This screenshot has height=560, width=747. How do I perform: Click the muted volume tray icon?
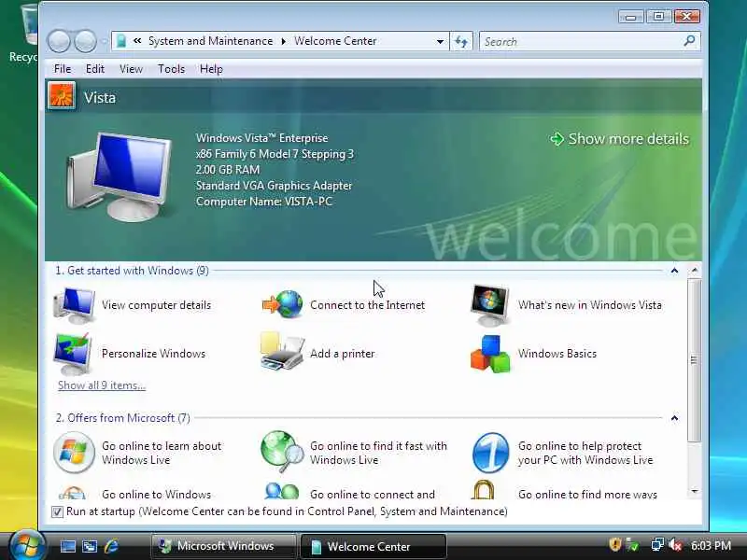click(675, 544)
